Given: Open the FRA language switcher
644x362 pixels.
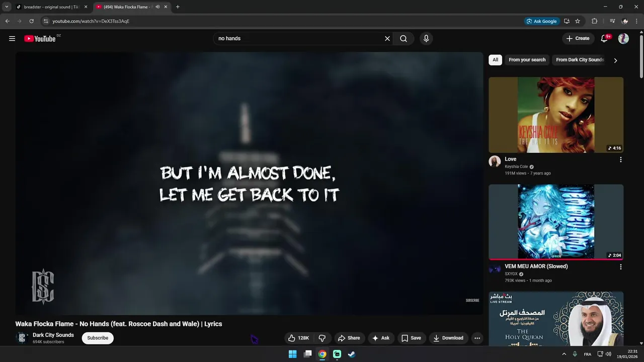Looking at the screenshot, I should coord(588,354).
